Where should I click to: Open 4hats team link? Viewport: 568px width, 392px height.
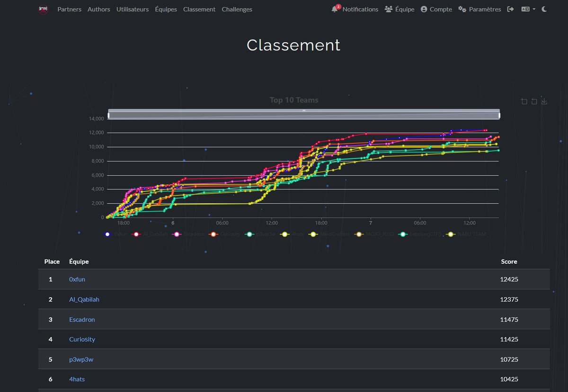tap(77, 379)
